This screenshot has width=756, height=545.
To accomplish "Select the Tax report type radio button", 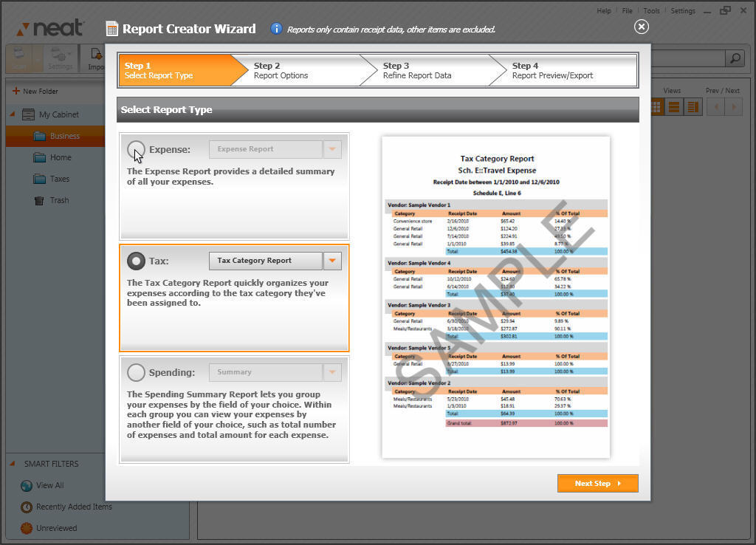I will click(137, 261).
